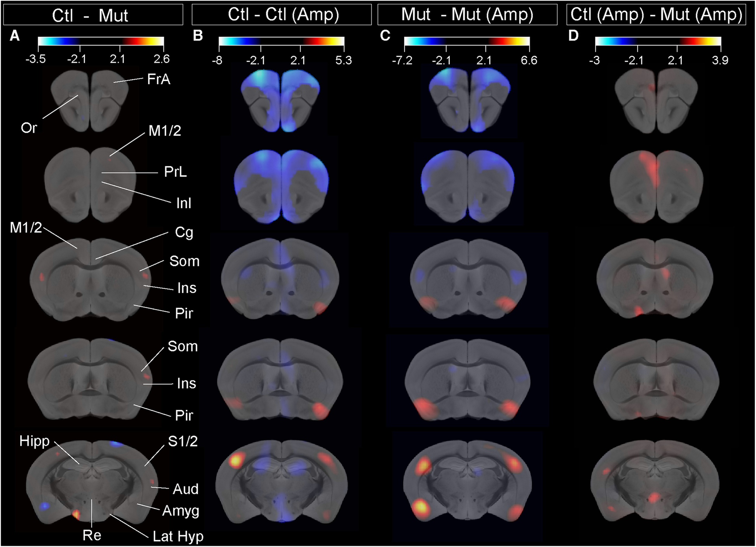756x547 pixels.
Task: Click the Som label just below Cg
Action: (184, 261)
